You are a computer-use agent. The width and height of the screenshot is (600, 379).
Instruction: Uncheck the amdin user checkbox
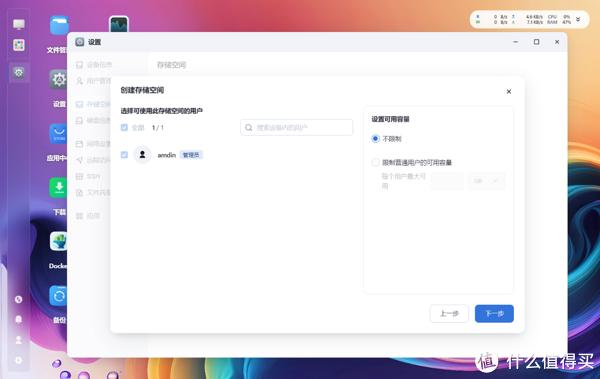click(124, 155)
